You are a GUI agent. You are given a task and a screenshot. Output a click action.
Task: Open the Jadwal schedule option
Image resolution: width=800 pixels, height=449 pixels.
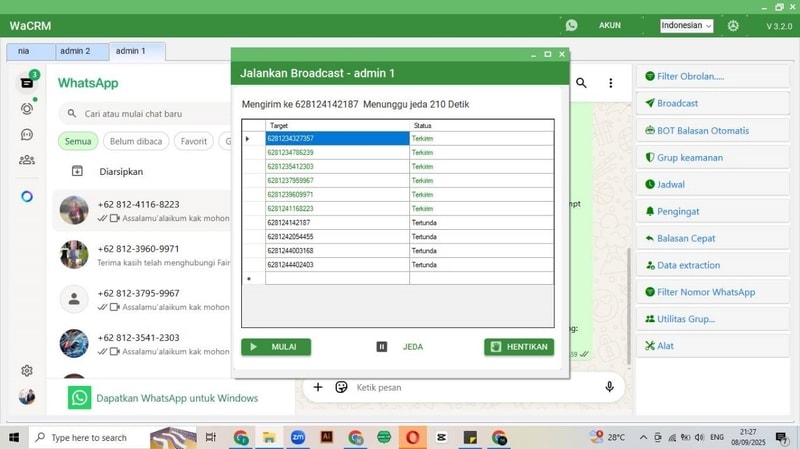coord(713,184)
